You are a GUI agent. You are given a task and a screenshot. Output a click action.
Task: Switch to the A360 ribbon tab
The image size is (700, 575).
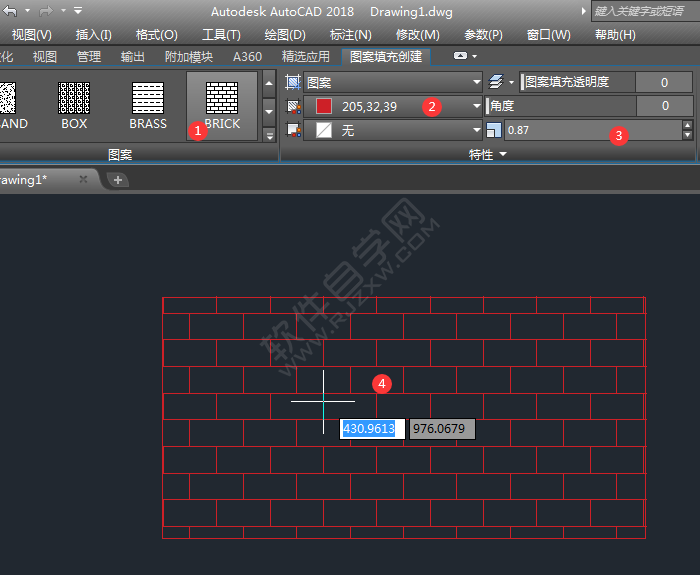tap(247, 57)
